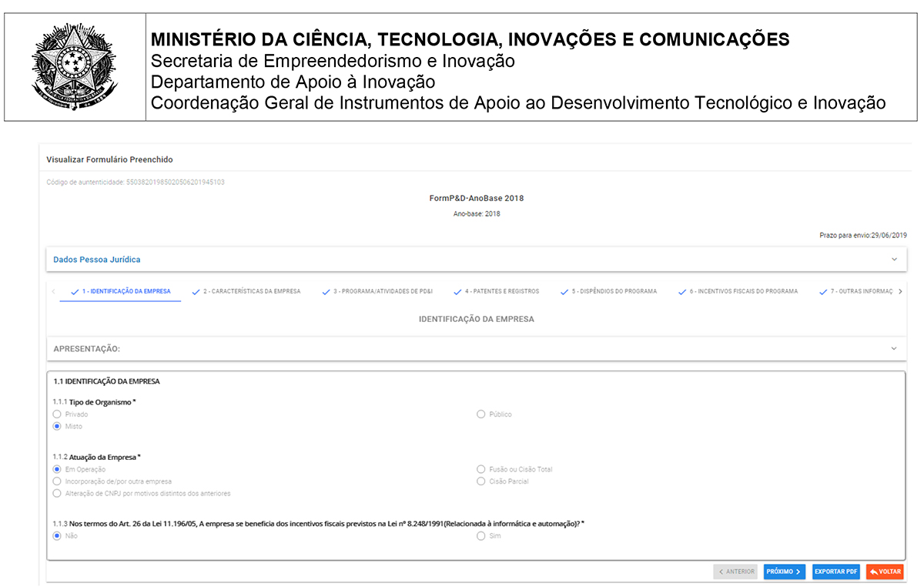This screenshot has width=924, height=587.
Task: Select Cisão Parcial radio option
Action: tap(481, 481)
